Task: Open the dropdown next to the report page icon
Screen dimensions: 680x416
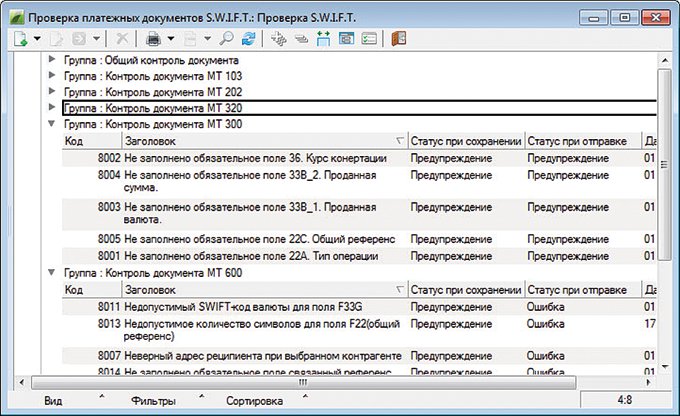Action: [207, 39]
